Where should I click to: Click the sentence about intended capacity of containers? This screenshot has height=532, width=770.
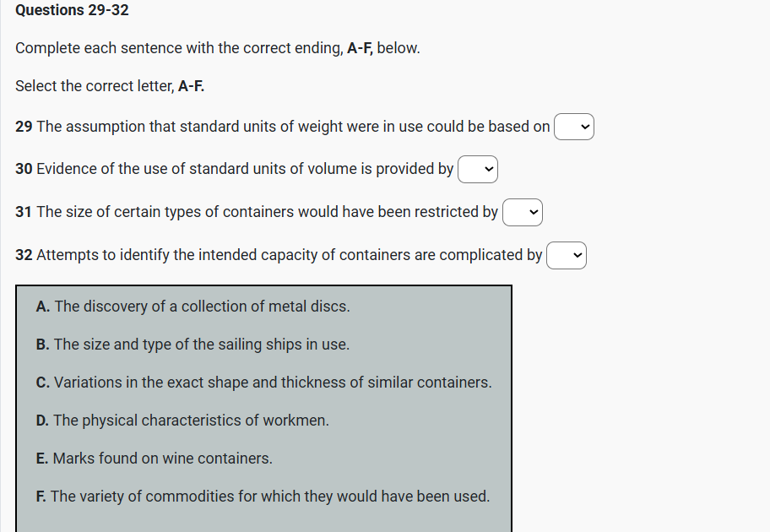click(289, 254)
